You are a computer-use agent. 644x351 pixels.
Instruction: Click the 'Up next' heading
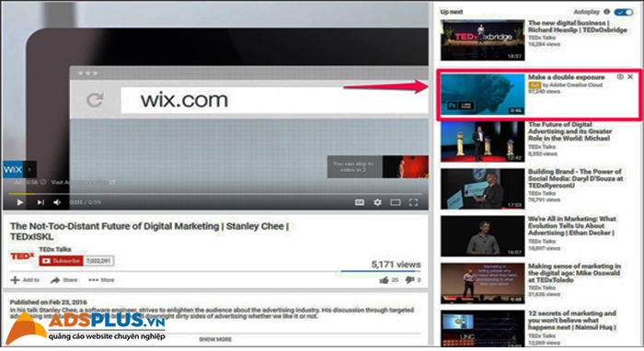(452, 12)
